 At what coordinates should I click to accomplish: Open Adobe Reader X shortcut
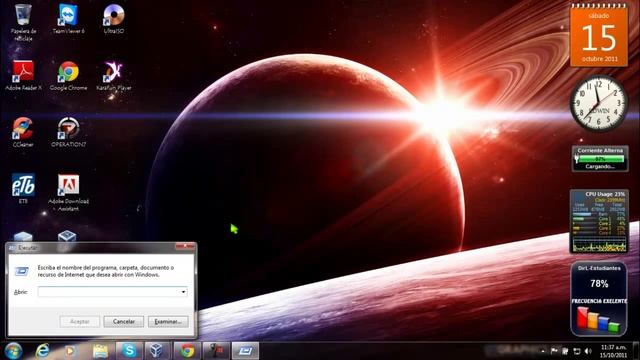point(23,76)
